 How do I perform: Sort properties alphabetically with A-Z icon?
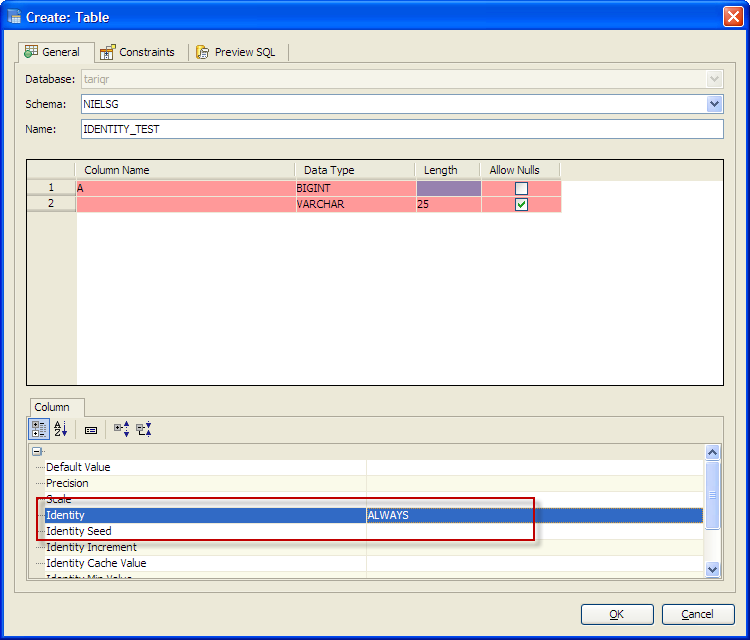[x=61, y=429]
